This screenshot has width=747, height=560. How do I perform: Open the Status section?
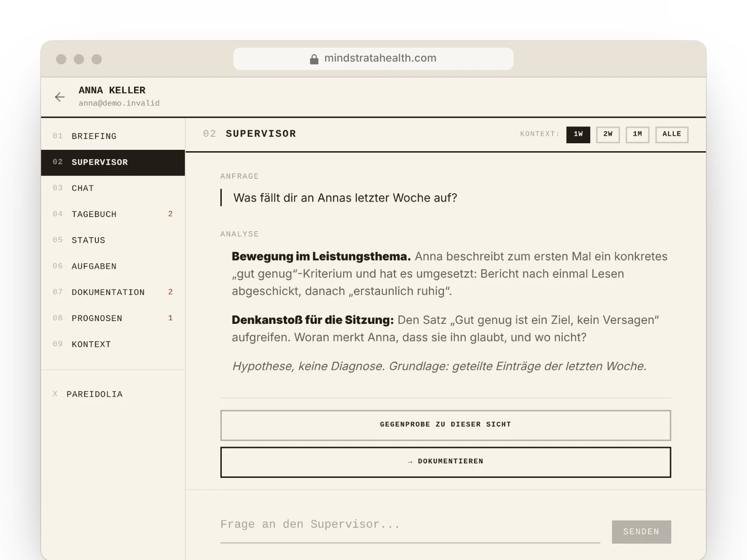[x=113, y=240]
